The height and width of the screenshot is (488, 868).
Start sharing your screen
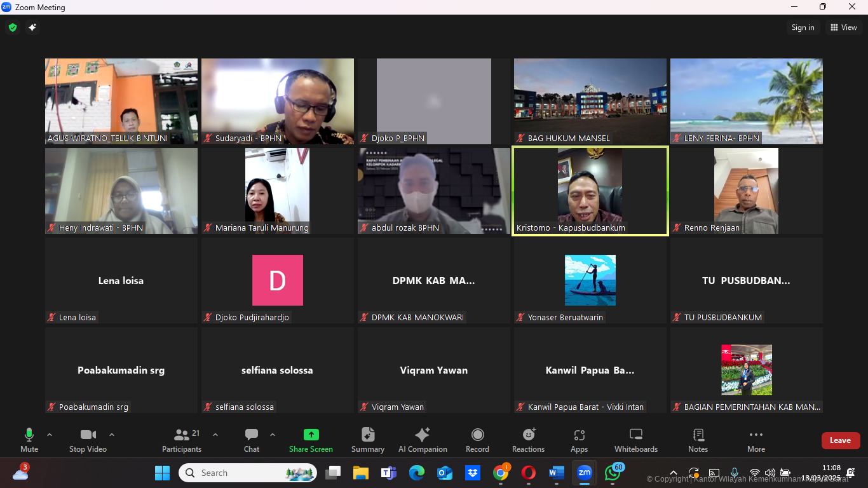point(310,439)
